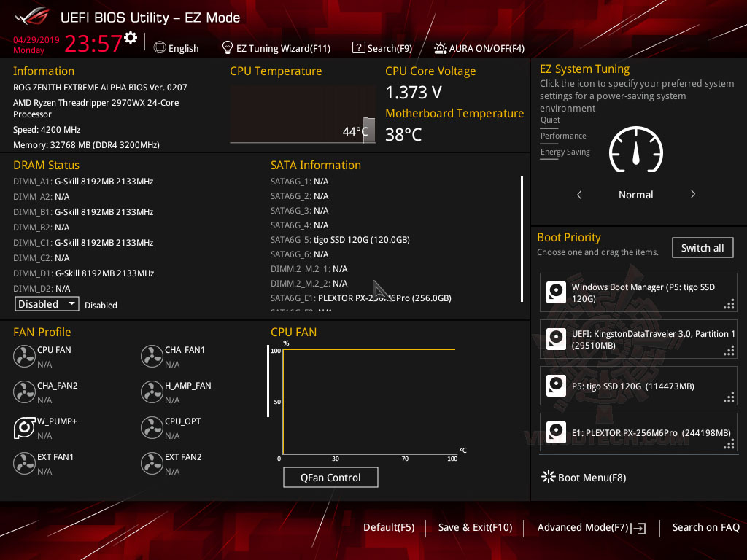
Task: Click the CHA_FAN1 fan icon
Action: (152, 356)
